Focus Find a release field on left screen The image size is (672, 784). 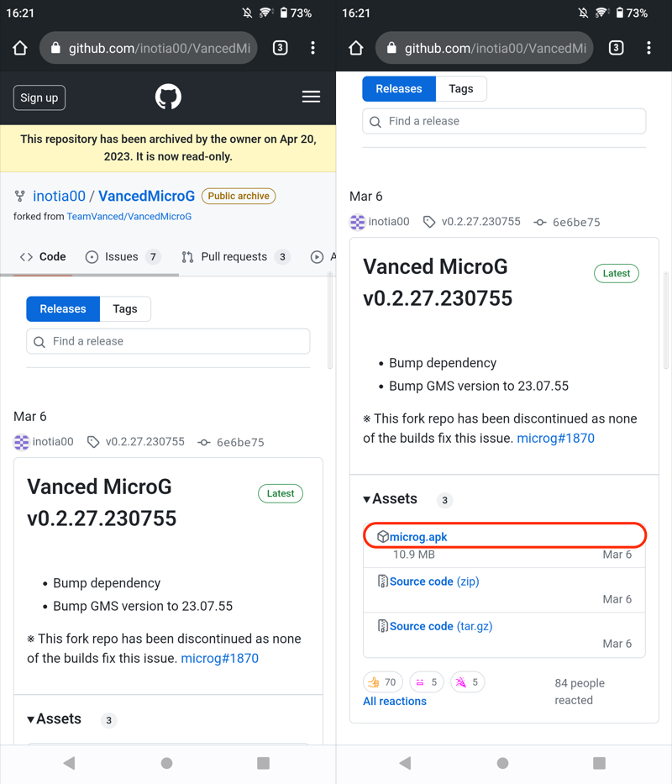(168, 341)
